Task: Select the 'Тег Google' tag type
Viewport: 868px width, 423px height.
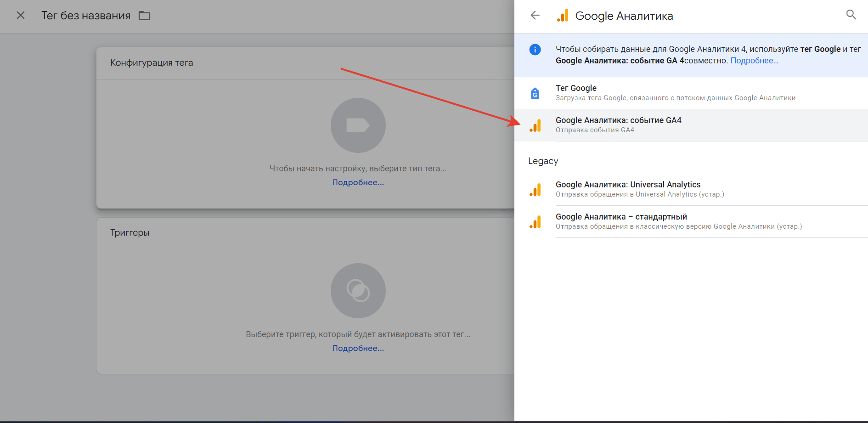Action: point(691,93)
